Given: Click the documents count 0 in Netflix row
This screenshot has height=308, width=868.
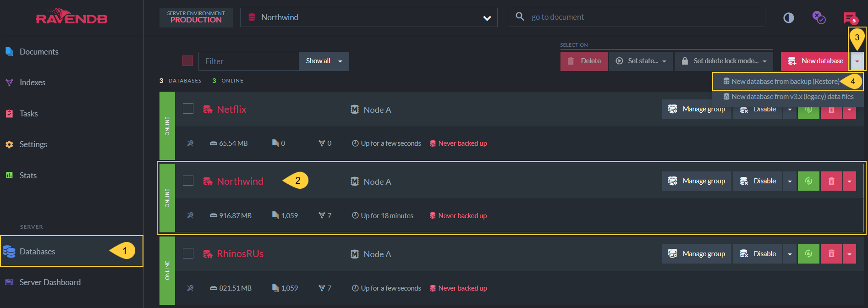Looking at the screenshot, I should 279,143.
